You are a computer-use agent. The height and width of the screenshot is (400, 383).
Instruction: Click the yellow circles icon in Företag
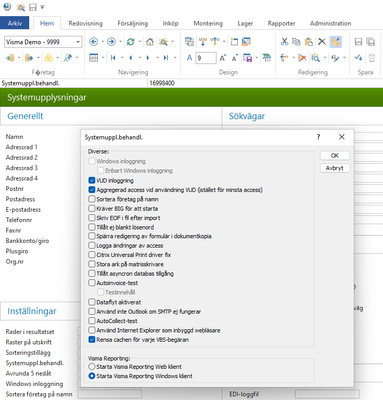pyautogui.click(x=49, y=58)
